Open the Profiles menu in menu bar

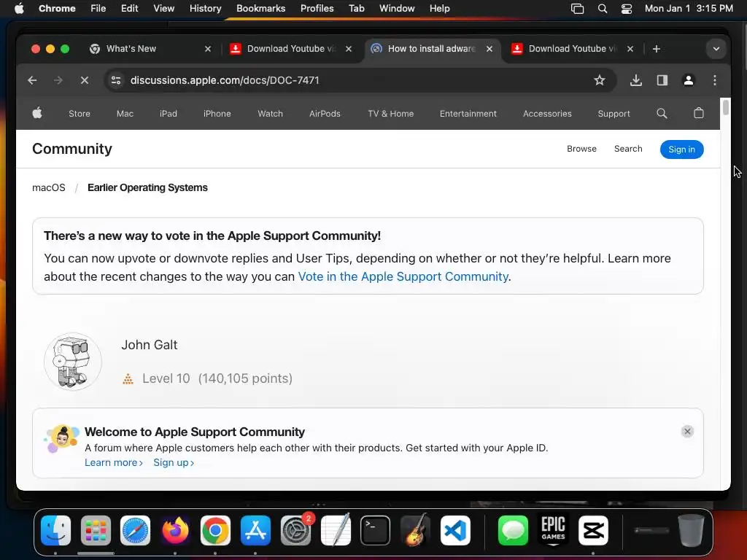pos(317,9)
